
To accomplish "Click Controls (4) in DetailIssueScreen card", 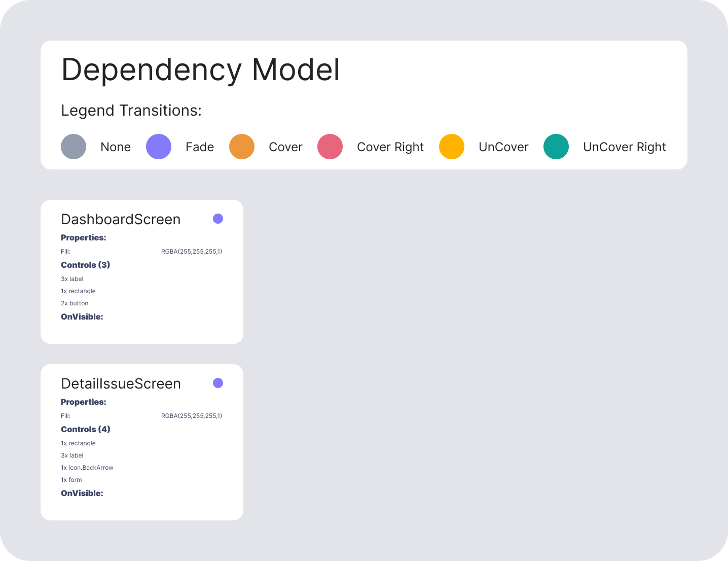I will (85, 429).
